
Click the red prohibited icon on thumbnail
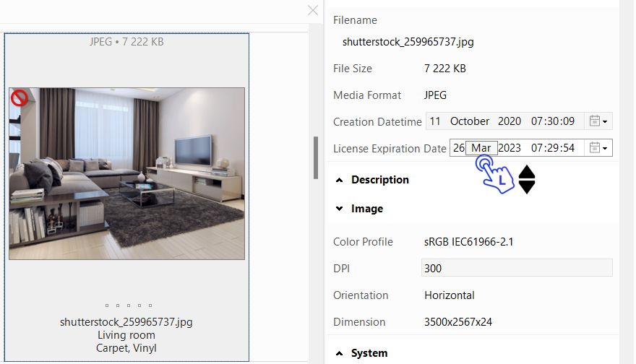tap(19, 98)
